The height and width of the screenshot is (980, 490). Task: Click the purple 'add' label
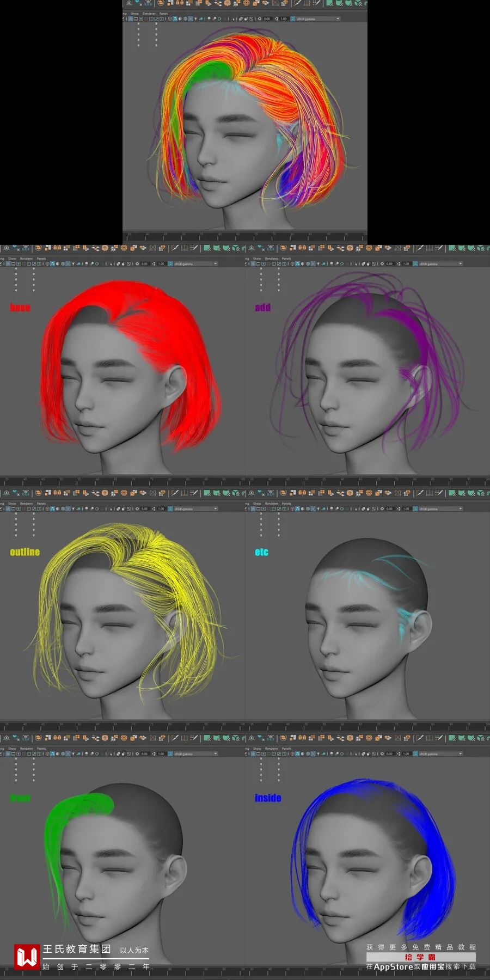click(x=262, y=308)
